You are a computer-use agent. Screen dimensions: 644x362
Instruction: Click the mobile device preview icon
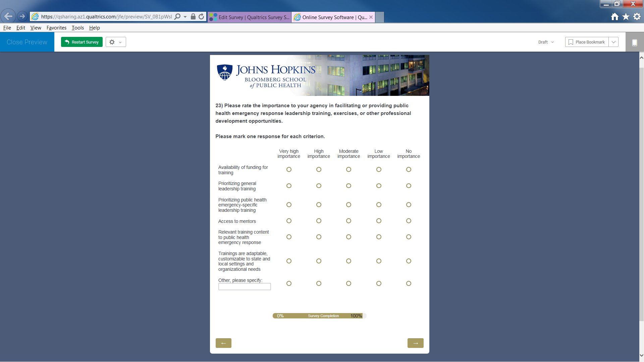[635, 43]
